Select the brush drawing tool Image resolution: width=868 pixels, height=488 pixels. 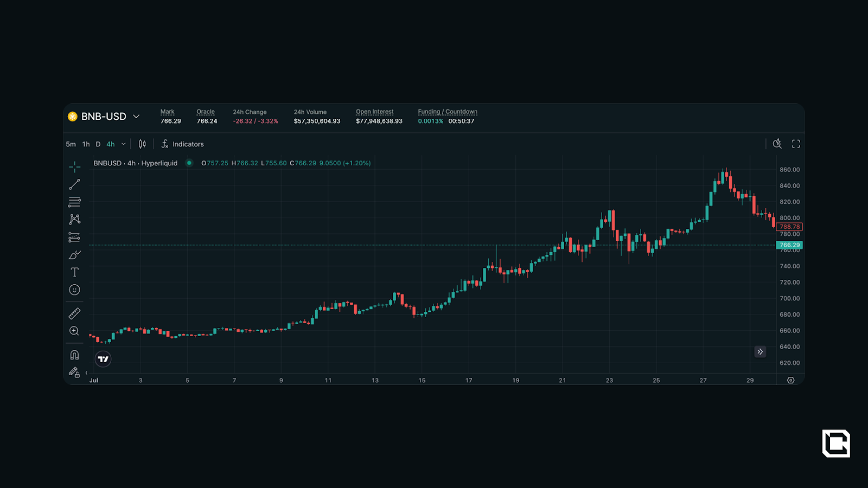[x=74, y=255]
